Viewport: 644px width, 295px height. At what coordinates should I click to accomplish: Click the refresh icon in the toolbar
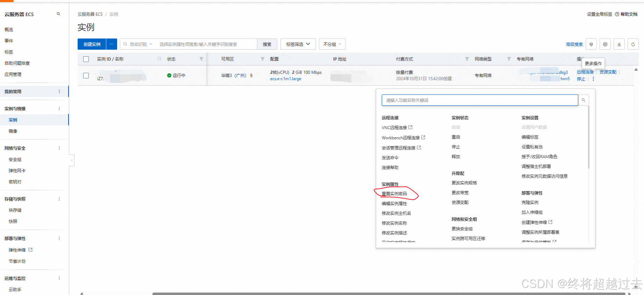(633, 44)
